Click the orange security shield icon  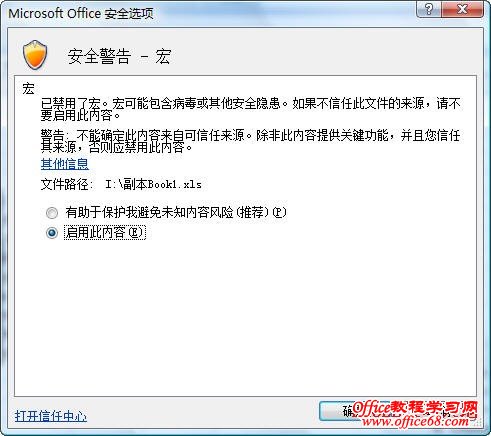[x=35, y=55]
